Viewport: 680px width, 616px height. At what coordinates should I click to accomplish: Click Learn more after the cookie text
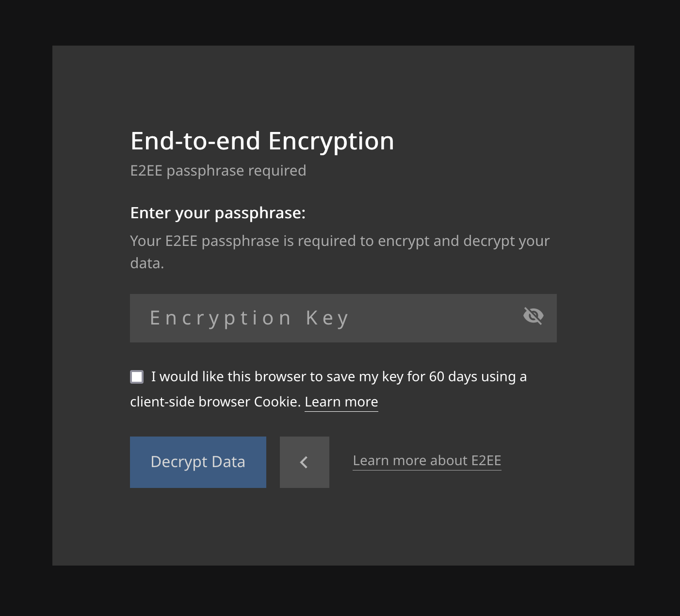coord(341,402)
